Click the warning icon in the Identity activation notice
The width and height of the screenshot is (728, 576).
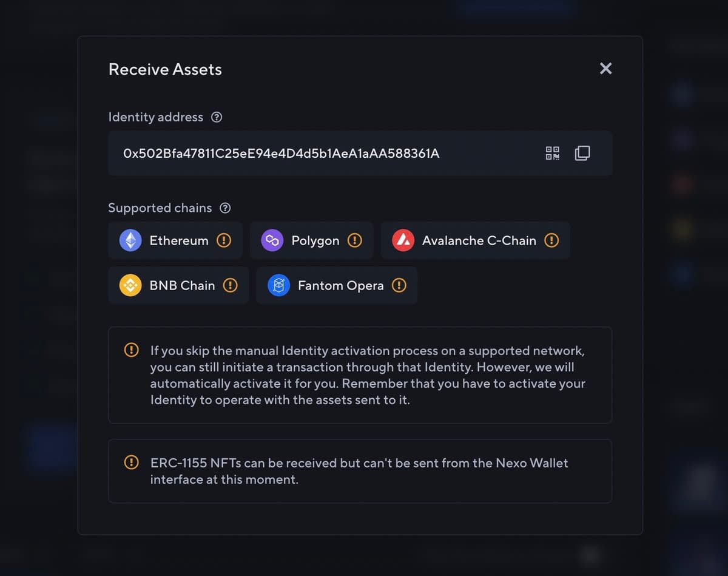(x=131, y=350)
